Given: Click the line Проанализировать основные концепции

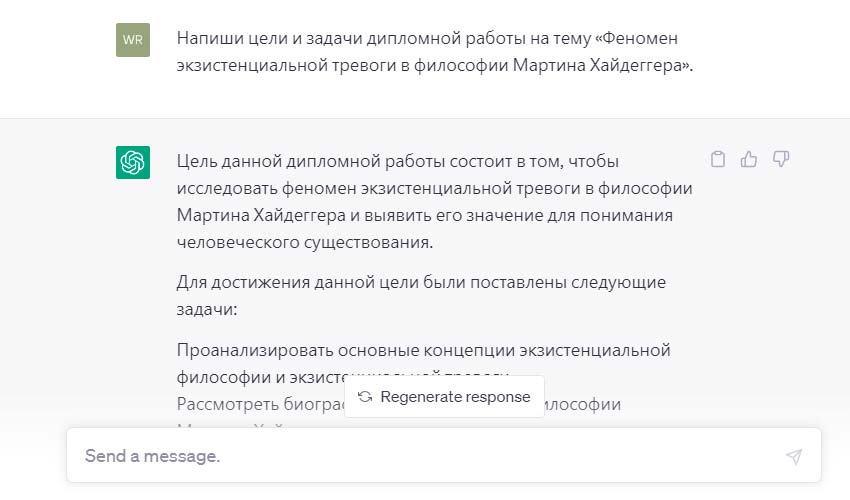Looking at the screenshot, I should (424, 350).
